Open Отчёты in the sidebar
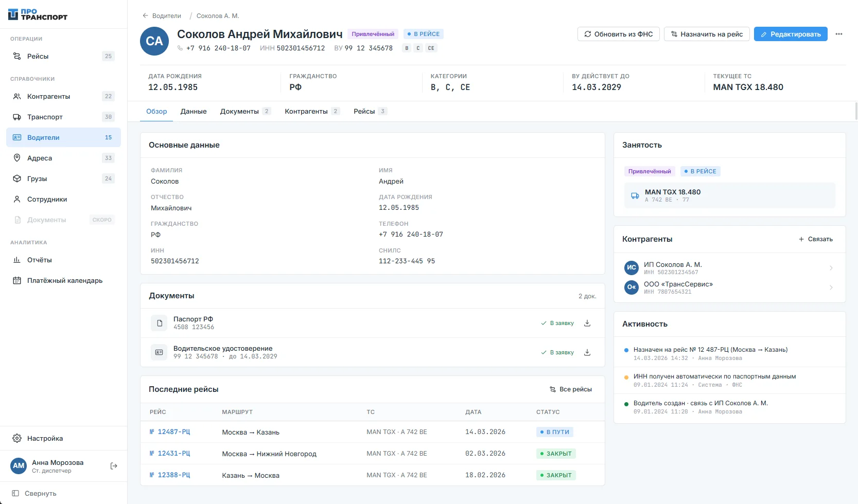The height and width of the screenshot is (504, 858). 64,260
